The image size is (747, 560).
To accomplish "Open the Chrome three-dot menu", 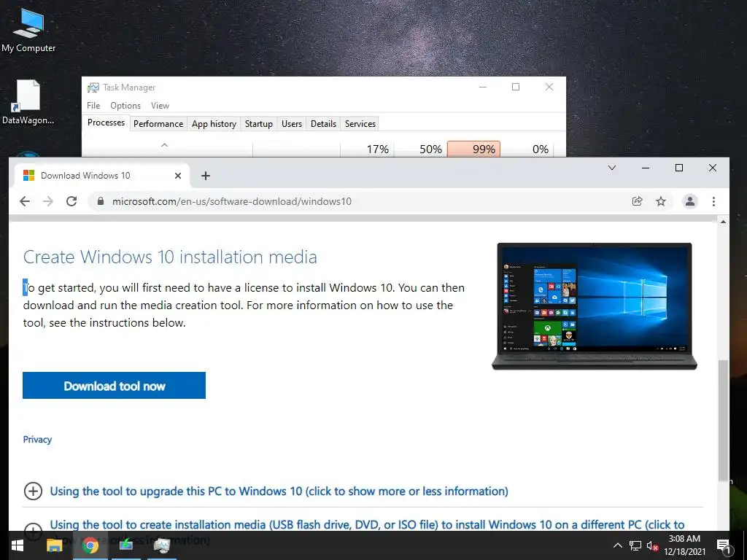I will click(x=713, y=201).
